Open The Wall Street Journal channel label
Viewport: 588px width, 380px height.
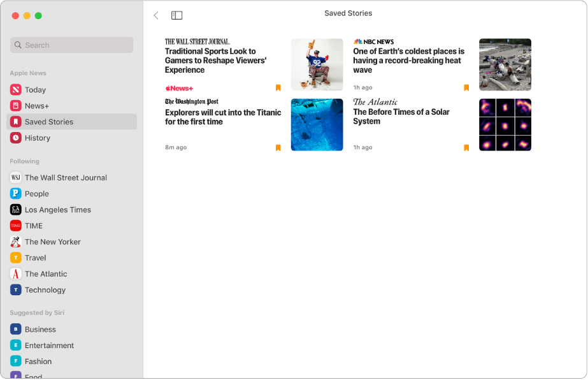(x=66, y=178)
